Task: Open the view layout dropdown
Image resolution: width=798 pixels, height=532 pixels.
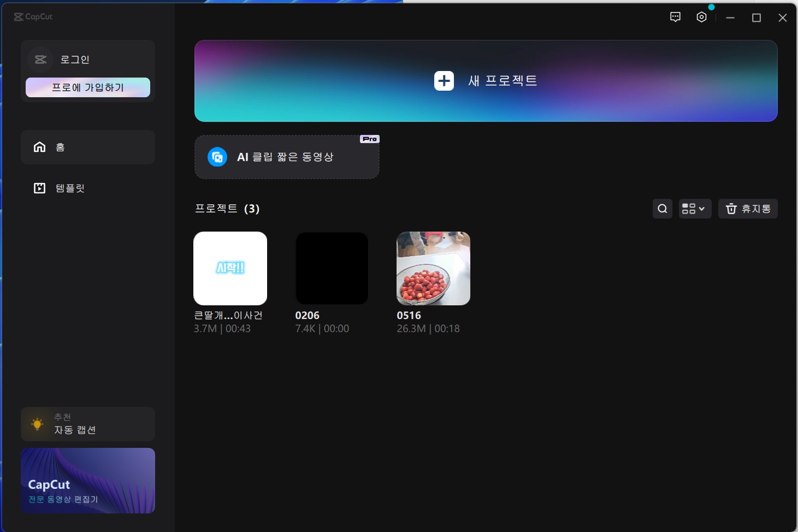Action: click(695, 209)
